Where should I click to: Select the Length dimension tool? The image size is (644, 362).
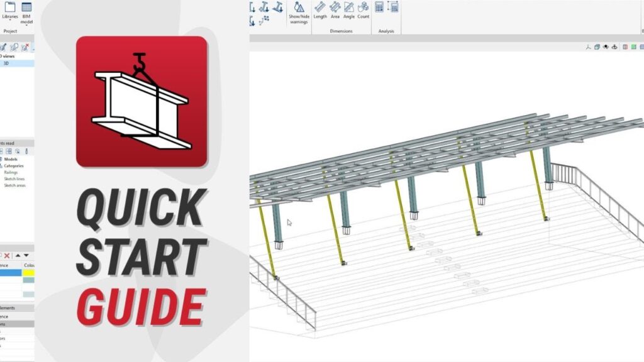320,10
